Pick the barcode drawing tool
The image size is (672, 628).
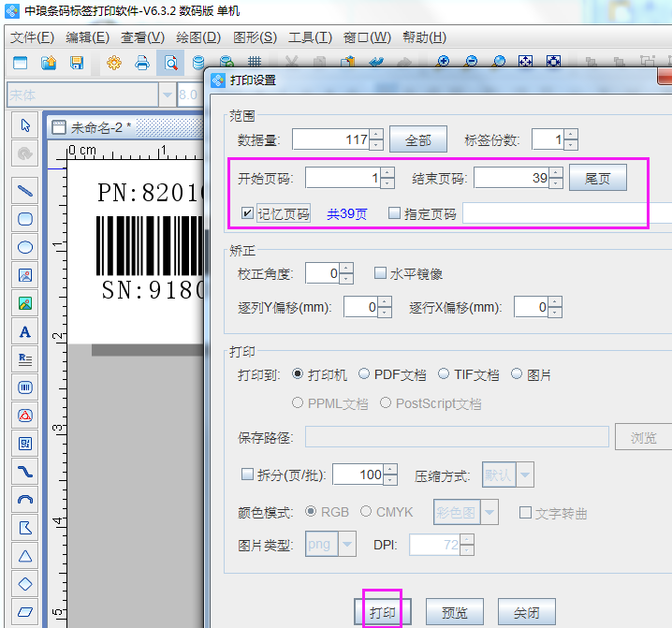click(x=25, y=387)
